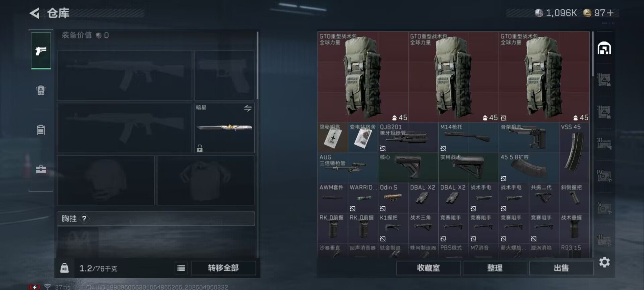
Task: Select the VSS 45 magazine item
Action: click(x=574, y=152)
